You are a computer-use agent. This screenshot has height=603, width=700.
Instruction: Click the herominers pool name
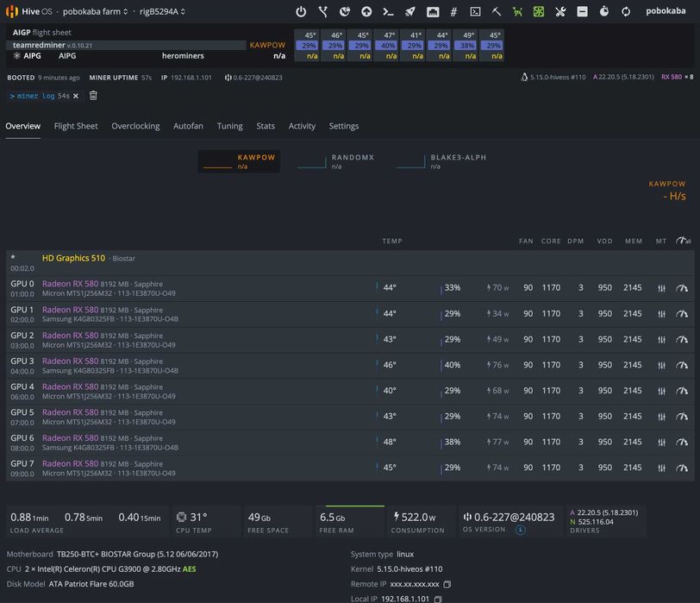click(x=183, y=56)
